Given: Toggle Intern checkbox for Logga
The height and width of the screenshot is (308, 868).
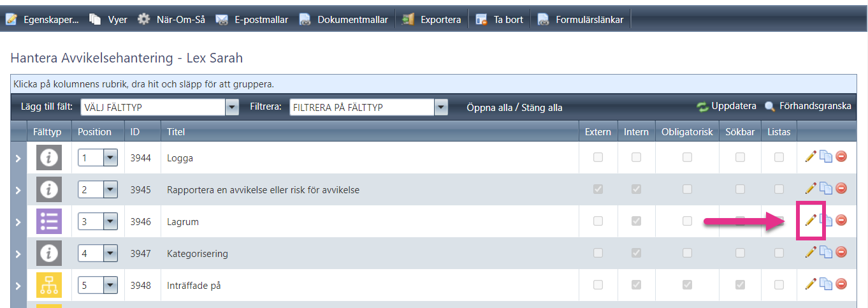Looking at the screenshot, I should (636, 158).
